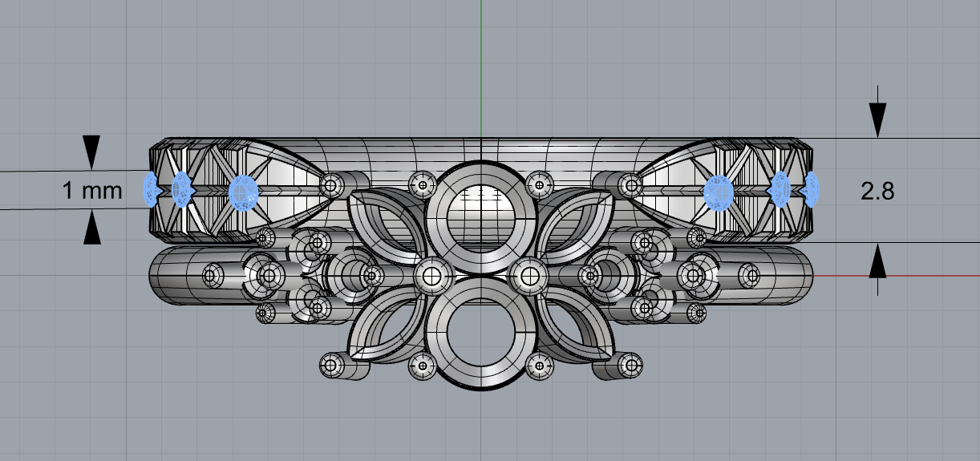Screen dimensions: 980x461
Task: Click the top arrowhead of the 1 mm dimension
Action: point(93,152)
